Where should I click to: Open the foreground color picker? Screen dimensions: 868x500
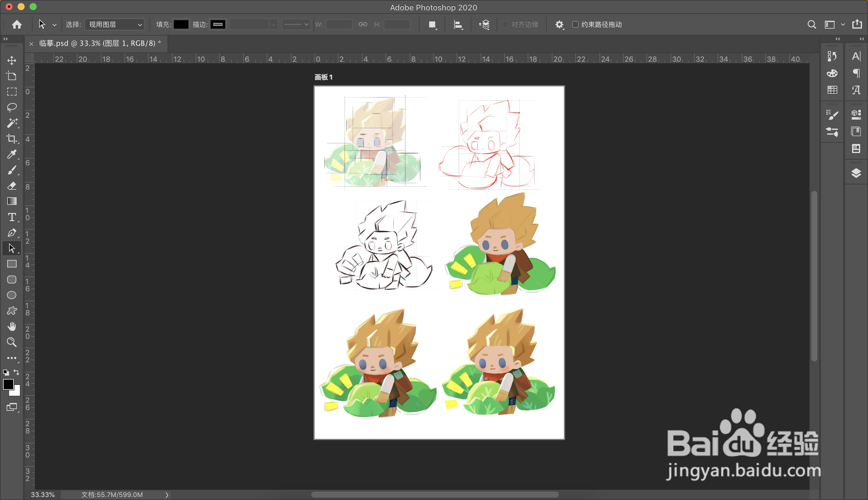[8, 384]
